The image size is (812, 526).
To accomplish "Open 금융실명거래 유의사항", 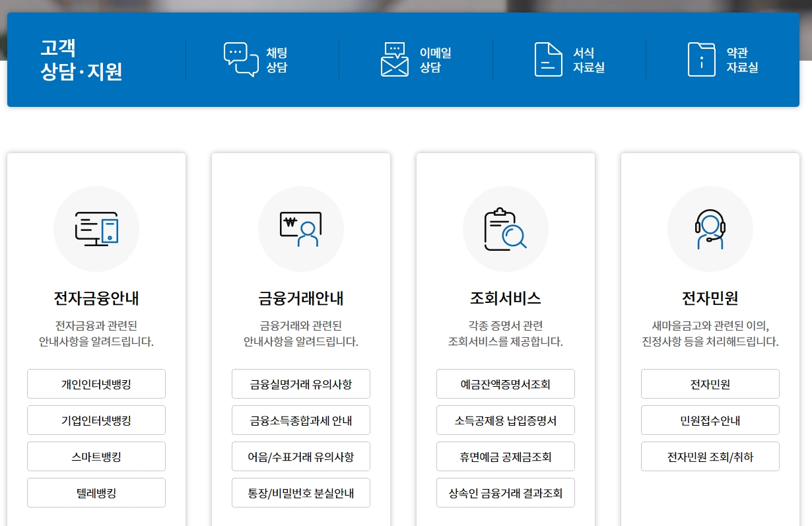I will coord(300,383).
